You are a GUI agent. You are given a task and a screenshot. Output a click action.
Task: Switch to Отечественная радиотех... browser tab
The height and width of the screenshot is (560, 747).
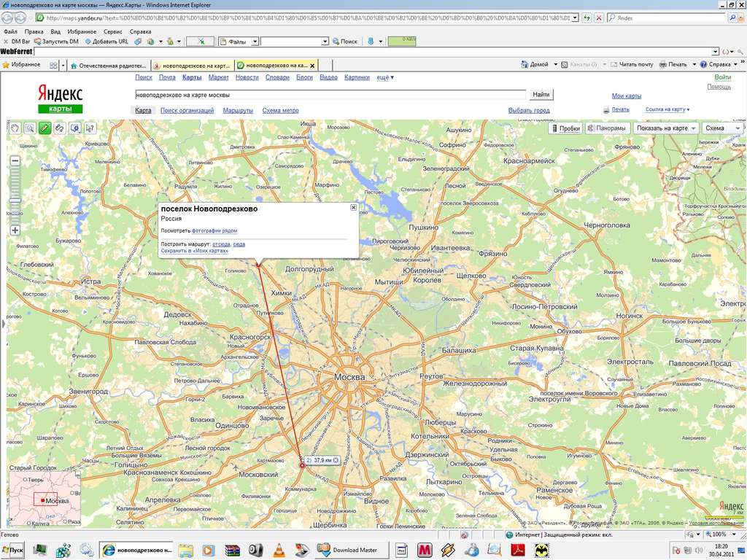coord(109,66)
